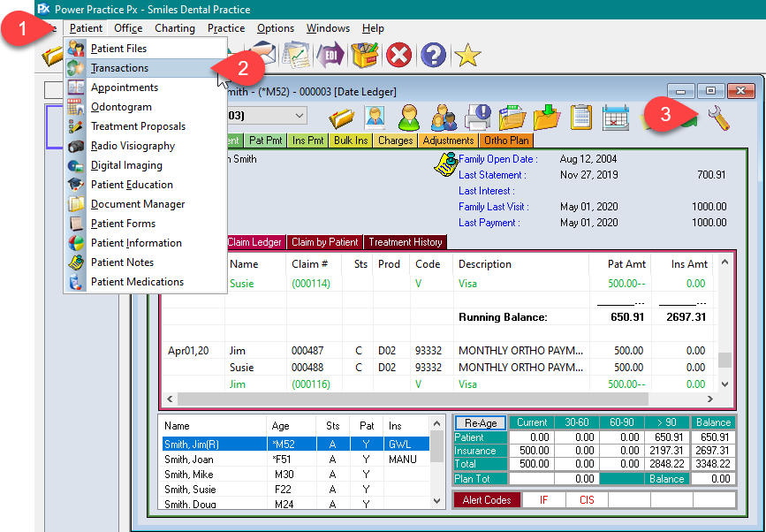
Task: Click the Last Payment link
Action: (489, 223)
